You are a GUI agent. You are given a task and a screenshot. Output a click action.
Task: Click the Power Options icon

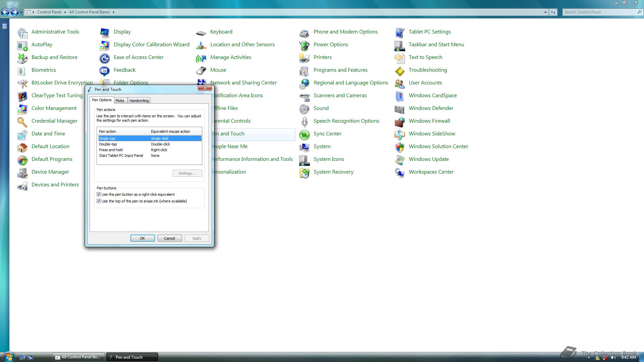[305, 46]
